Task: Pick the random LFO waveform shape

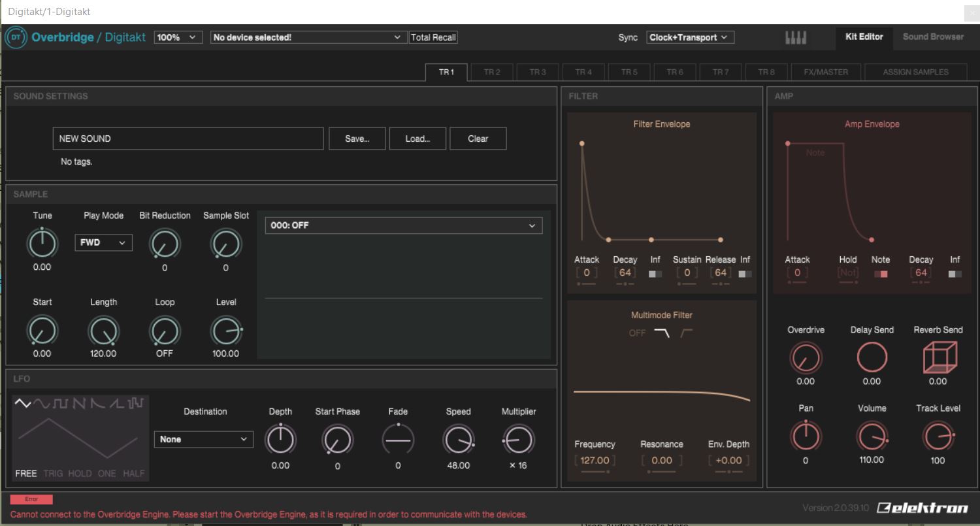Action: [135, 404]
